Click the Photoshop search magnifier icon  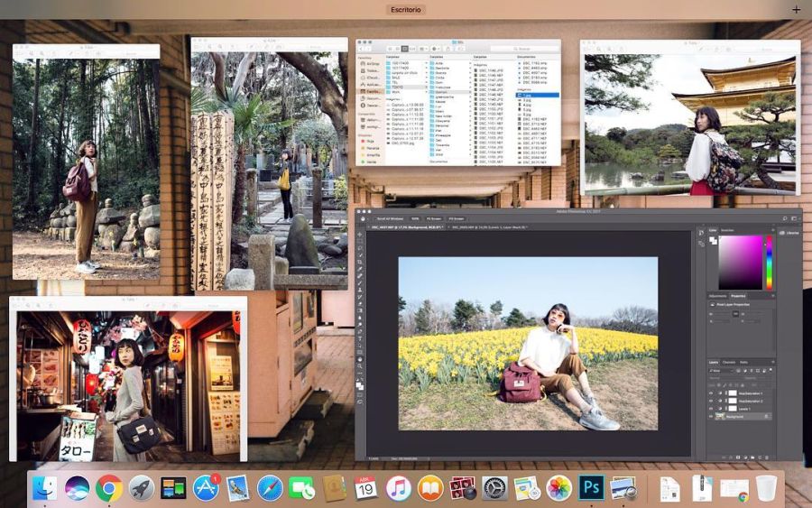(x=785, y=219)
